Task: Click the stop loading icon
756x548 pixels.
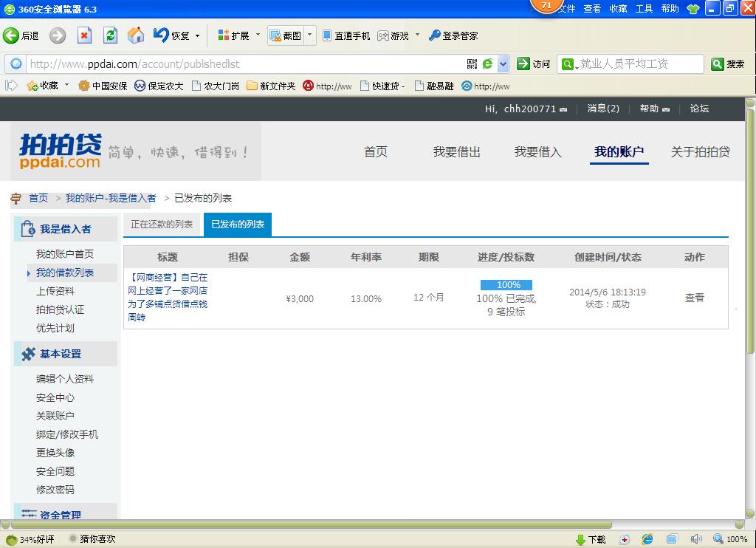Action: 85,35
